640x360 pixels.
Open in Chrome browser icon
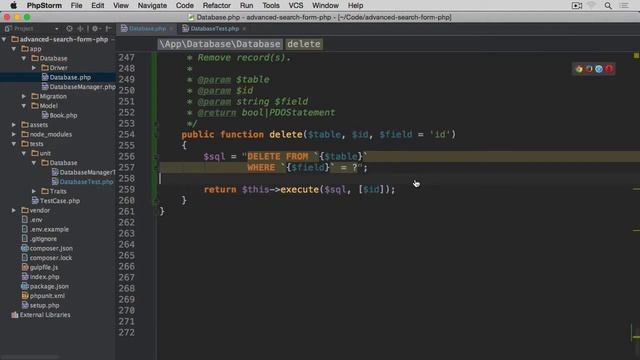click(x=579, y=69)
